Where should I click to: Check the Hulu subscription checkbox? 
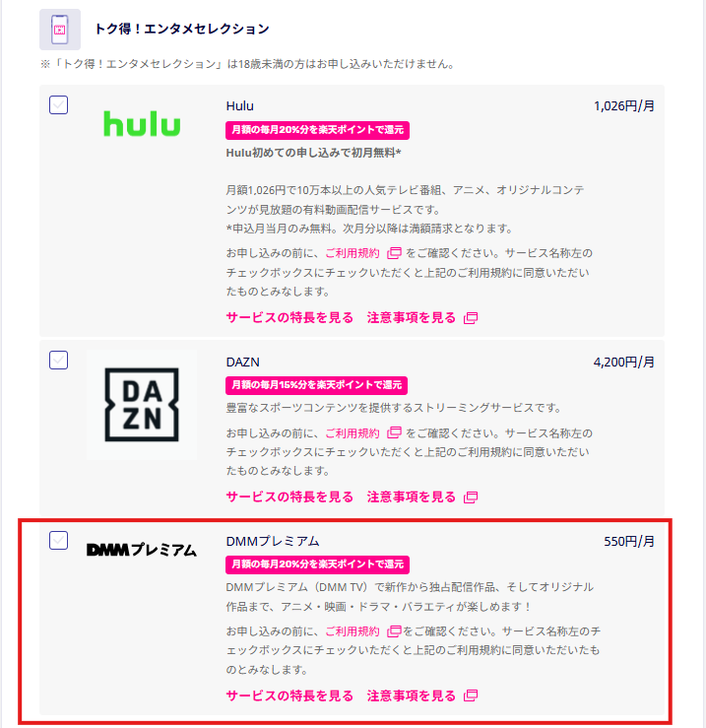coord(58,105)
